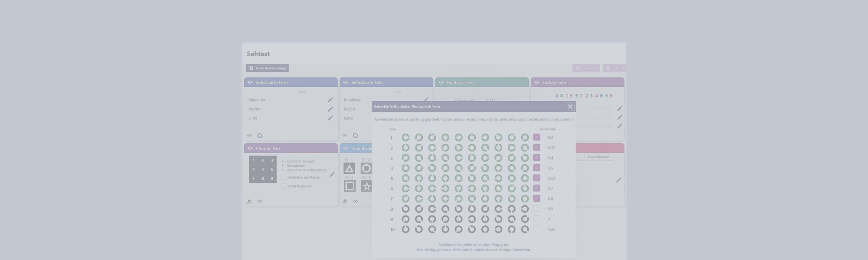Tick the Nicht bestanden checkbox
This screenshot has width=868, height=260.
[284, 186]
